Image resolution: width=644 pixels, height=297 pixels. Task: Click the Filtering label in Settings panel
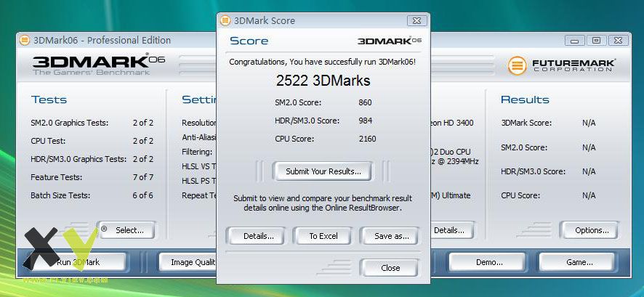pos(197,152)
